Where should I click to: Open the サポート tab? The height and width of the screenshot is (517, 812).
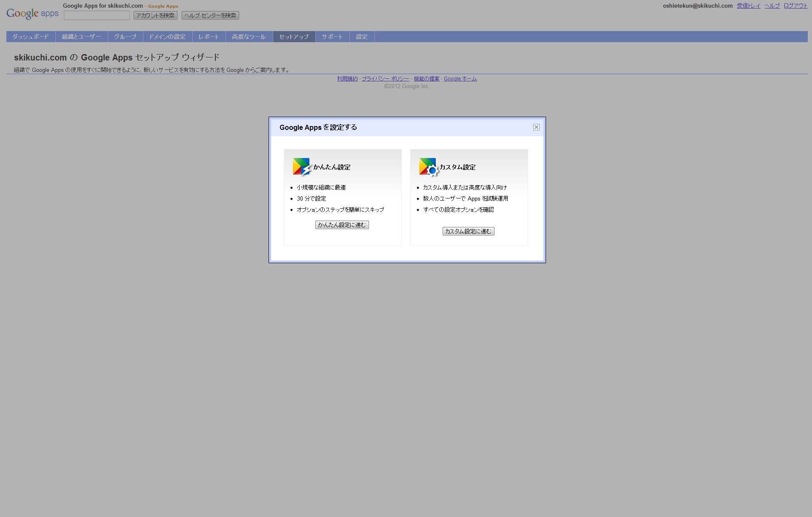[x=332, y=37]
